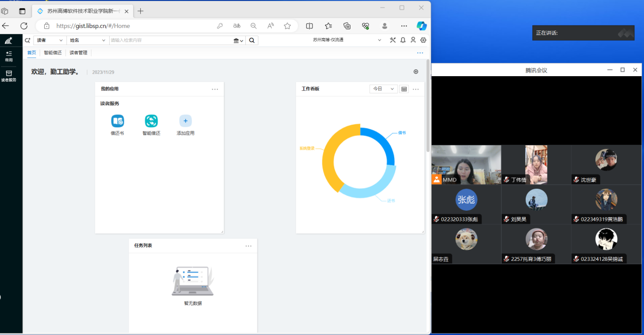Open the user profile icon in header
This screenshot has width=644, height=335.
pyautogui.click(x=413, y=40)
